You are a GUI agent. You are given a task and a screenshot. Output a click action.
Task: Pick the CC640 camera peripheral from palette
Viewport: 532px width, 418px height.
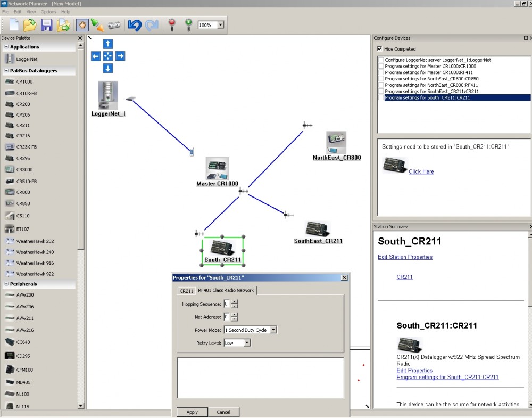tap(23, 342)
